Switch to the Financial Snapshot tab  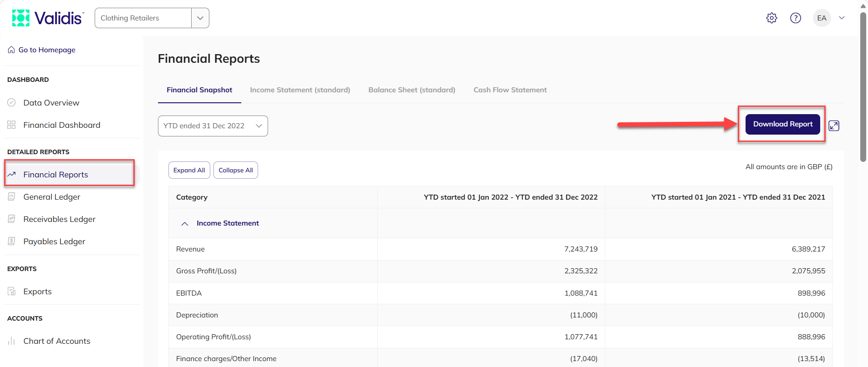199,90
